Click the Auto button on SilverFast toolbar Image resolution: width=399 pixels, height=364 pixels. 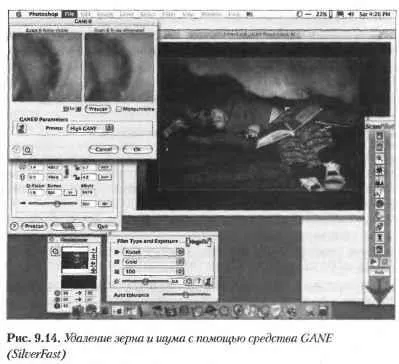[x=379, y=272]
